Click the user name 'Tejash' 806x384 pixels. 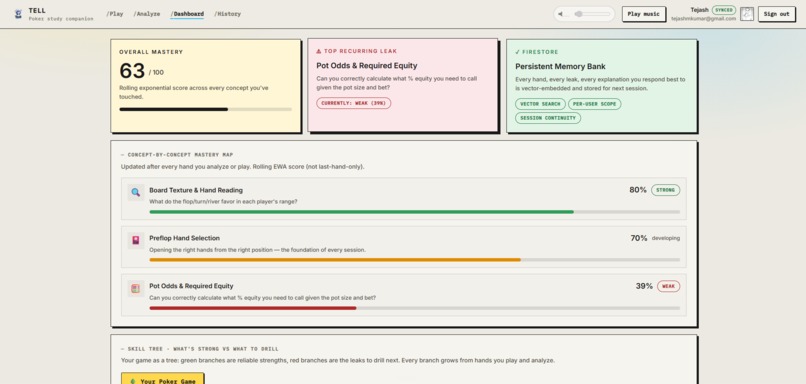700,10
